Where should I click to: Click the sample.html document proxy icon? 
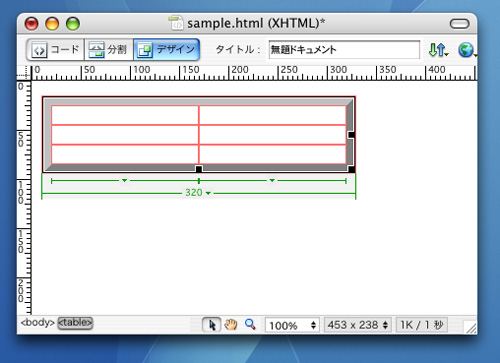tap(176, 23)
